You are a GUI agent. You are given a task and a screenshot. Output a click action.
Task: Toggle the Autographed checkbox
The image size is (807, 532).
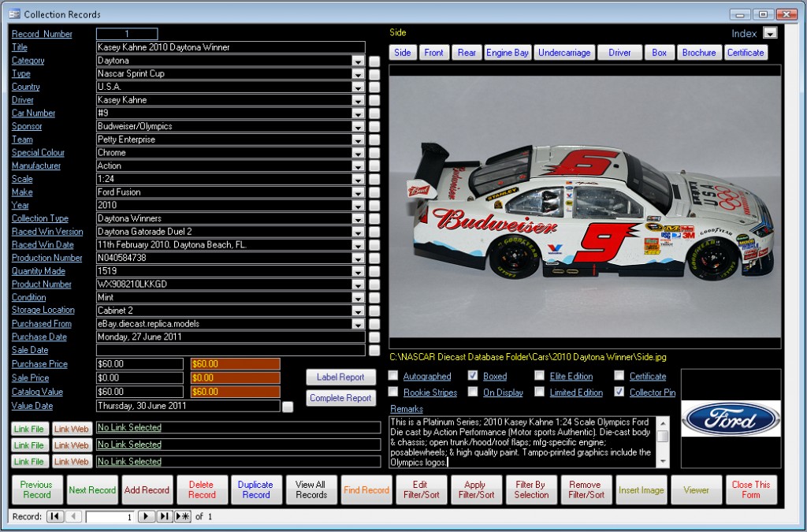point(393,376)
